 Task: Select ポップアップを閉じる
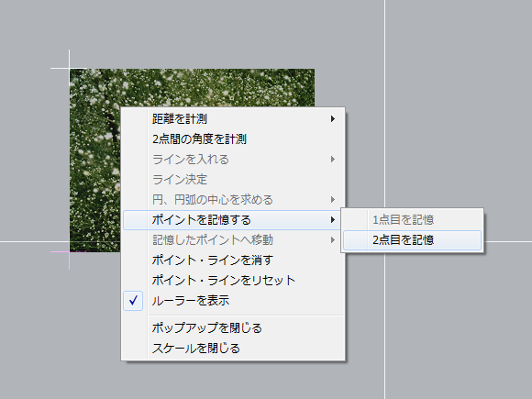click(233, 328)
